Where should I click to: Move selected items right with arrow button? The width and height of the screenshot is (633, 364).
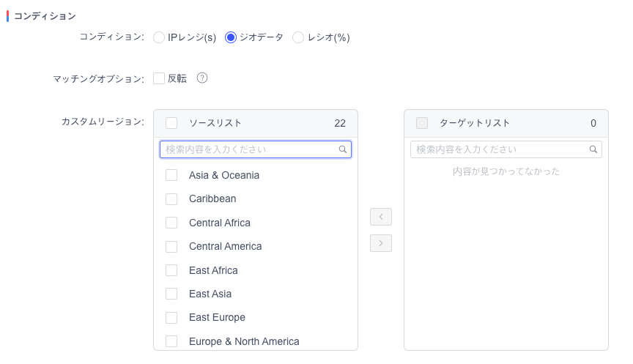[x=381, y=243]
